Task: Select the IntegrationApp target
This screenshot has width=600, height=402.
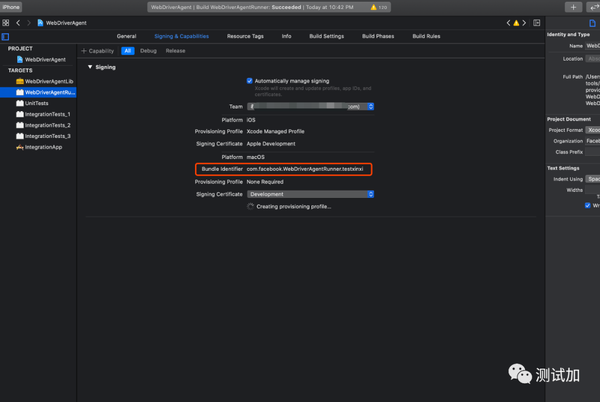Action: [43, 147]
